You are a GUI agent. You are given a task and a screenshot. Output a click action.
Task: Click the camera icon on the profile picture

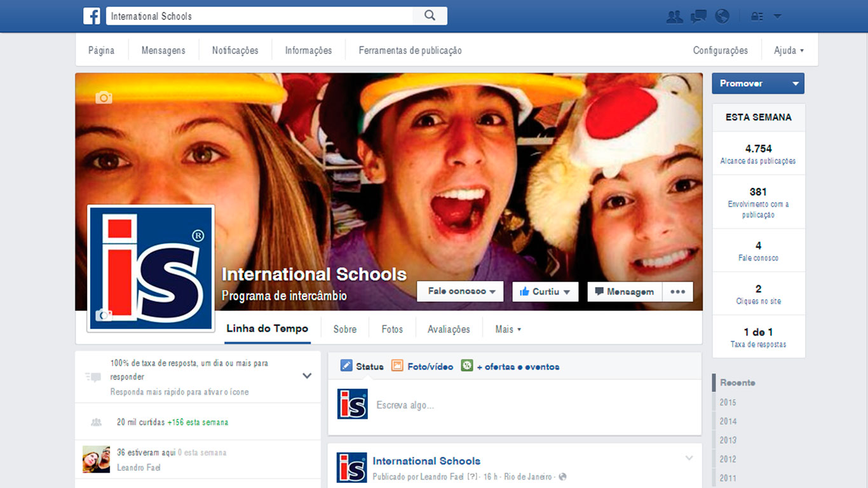coord(104,315)
